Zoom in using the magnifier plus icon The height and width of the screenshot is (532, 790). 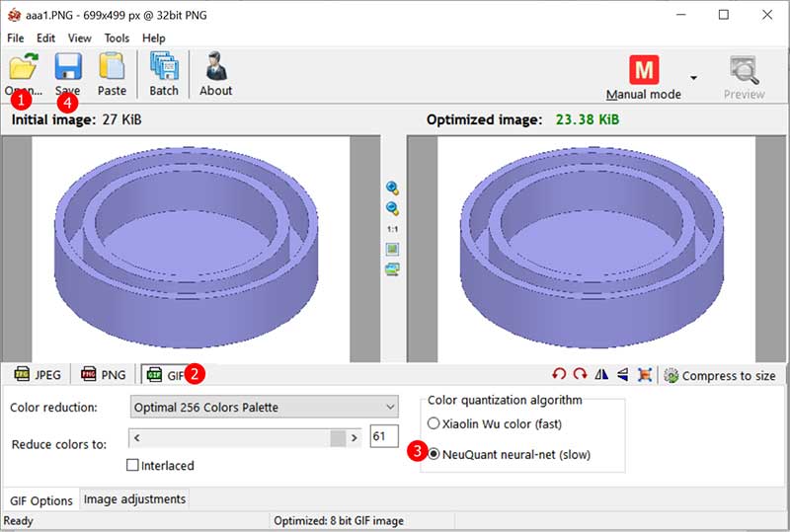(x=392, y=189)
